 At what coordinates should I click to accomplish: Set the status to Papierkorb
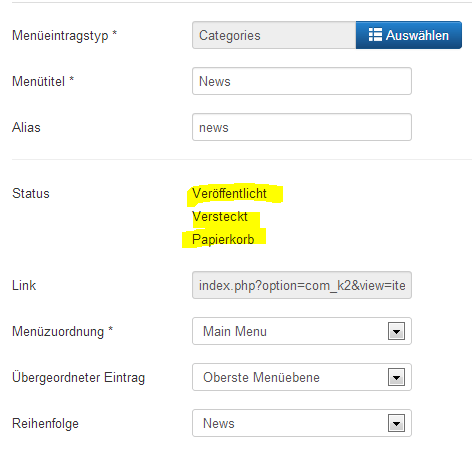tap(223, 239)
